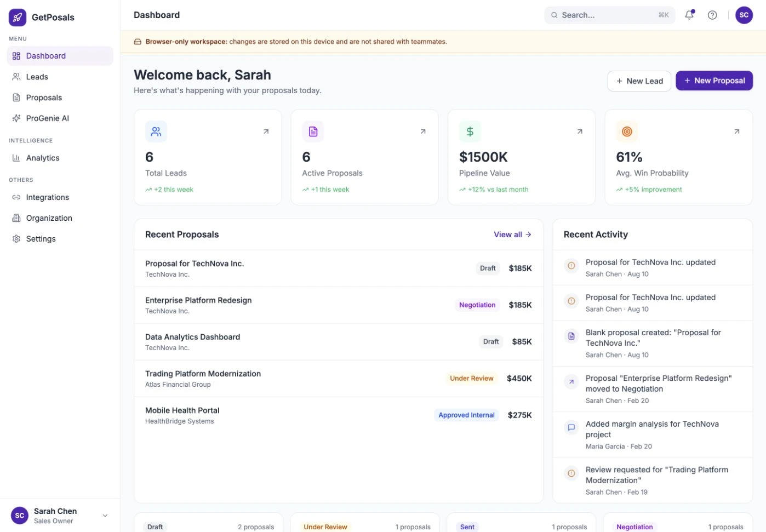The height and width of the screenshot is (532, 766).
Task: Click the Pipeline Value card arrow icon
Action: point(580,131)
